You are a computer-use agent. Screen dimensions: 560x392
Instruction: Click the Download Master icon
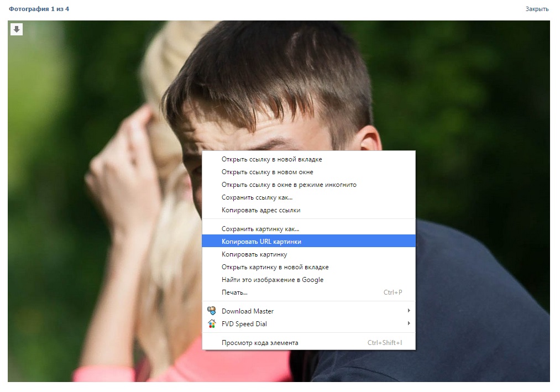[x=212, y=311]
